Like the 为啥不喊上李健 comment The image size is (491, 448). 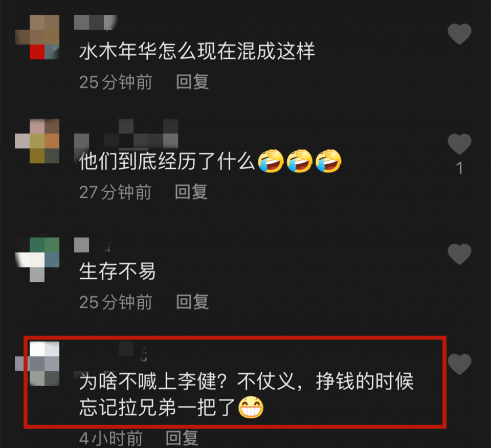coord(459,364)
